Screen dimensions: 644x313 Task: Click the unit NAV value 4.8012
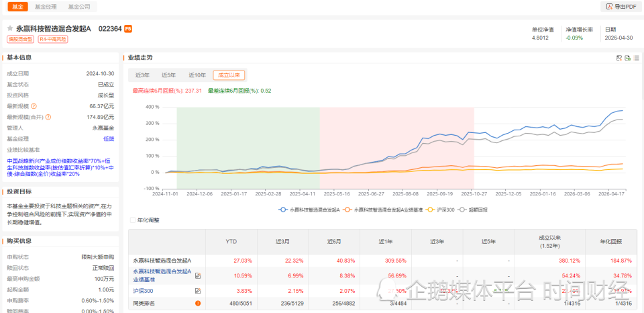pyautogui.click(x=541, y=38)
